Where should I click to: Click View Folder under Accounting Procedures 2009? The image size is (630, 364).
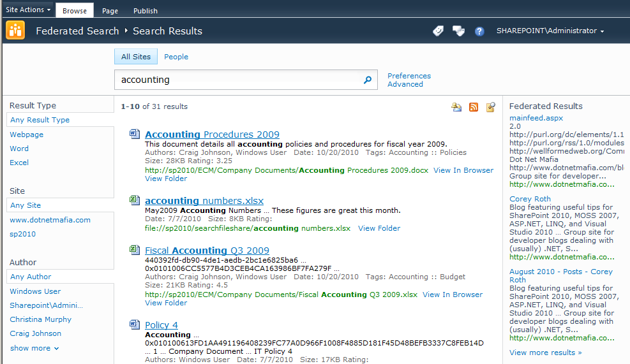click(x=166, y=178)
